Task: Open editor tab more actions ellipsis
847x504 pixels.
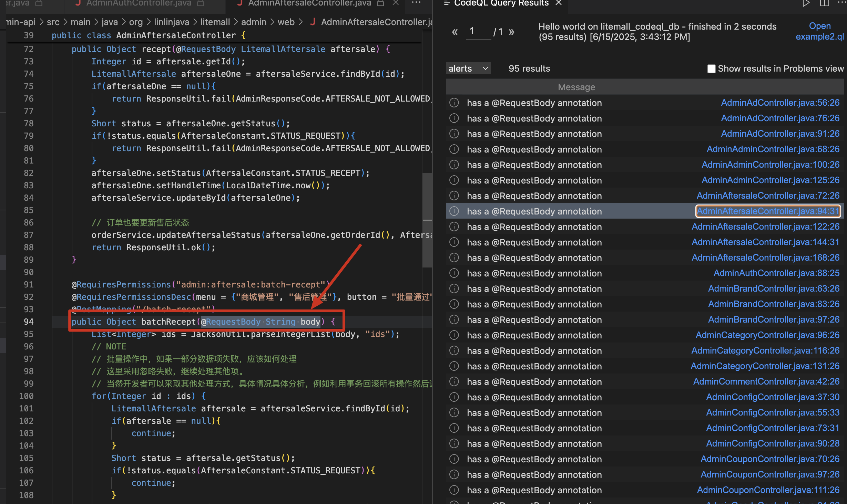Action: (x=416, y=3)
